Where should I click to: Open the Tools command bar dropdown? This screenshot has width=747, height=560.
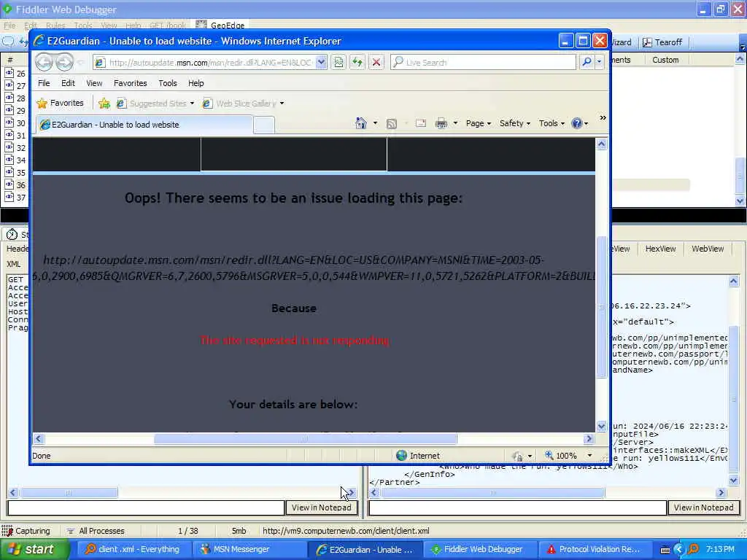tap(551, 123)
